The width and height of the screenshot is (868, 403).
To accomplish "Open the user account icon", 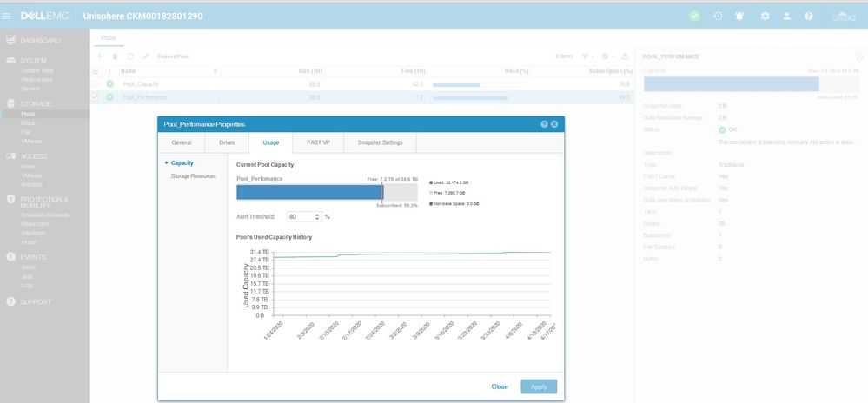I will (786, 16).
